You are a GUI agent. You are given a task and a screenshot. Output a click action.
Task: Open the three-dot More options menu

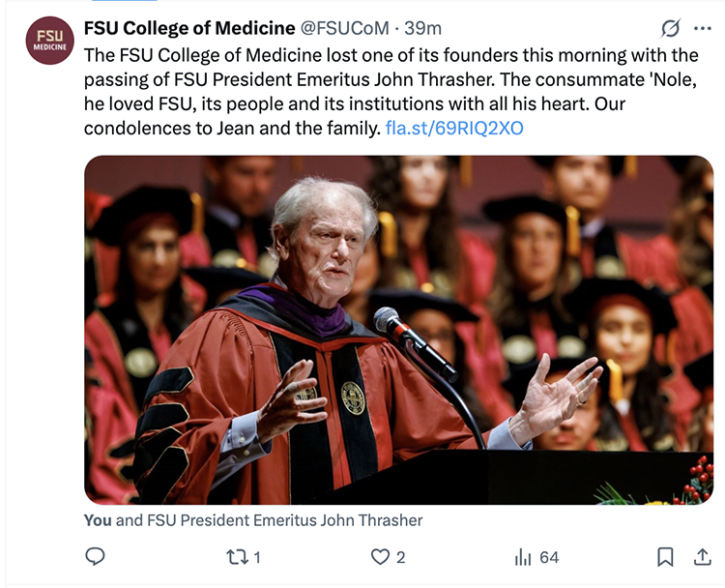703,28
